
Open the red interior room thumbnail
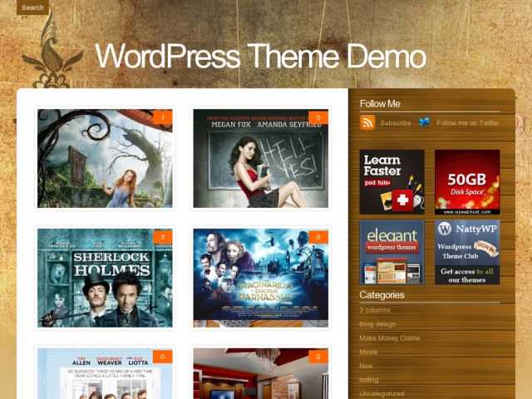click(260, 373)
